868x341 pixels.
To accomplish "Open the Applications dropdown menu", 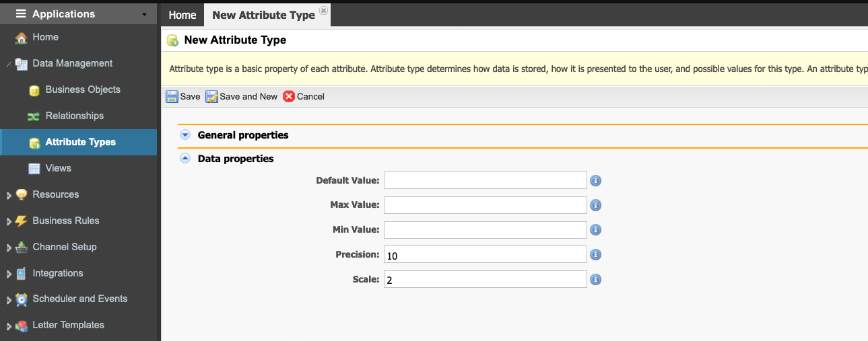I will click(x=79, y=13).
